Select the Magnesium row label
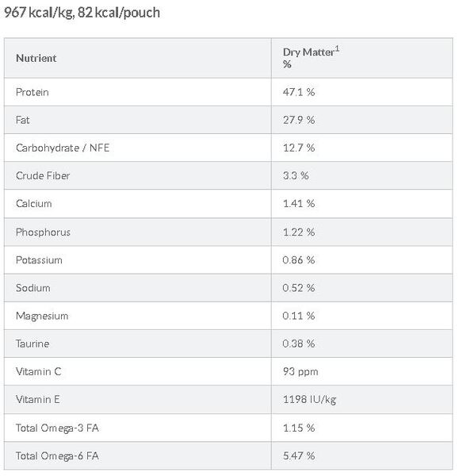 42,316
